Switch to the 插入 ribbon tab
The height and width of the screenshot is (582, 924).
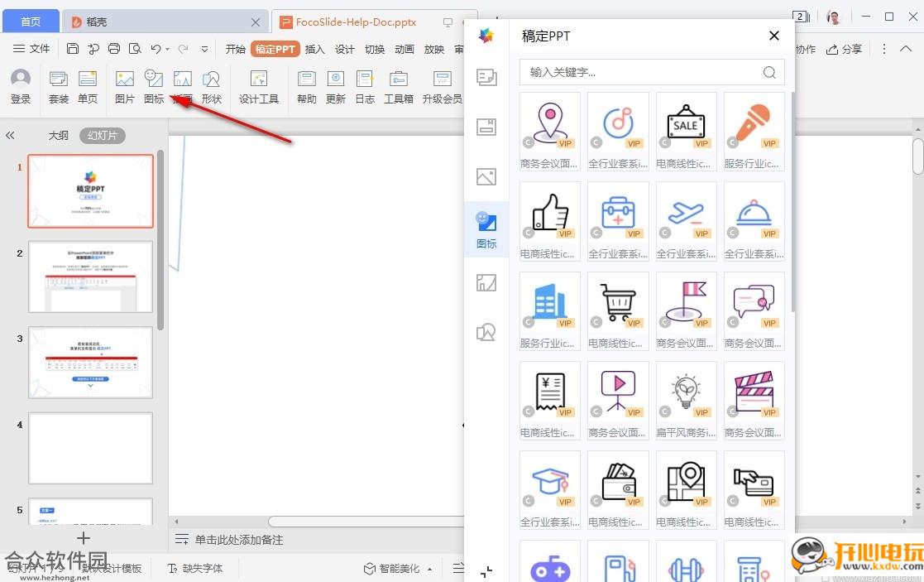tap(314, 49)
